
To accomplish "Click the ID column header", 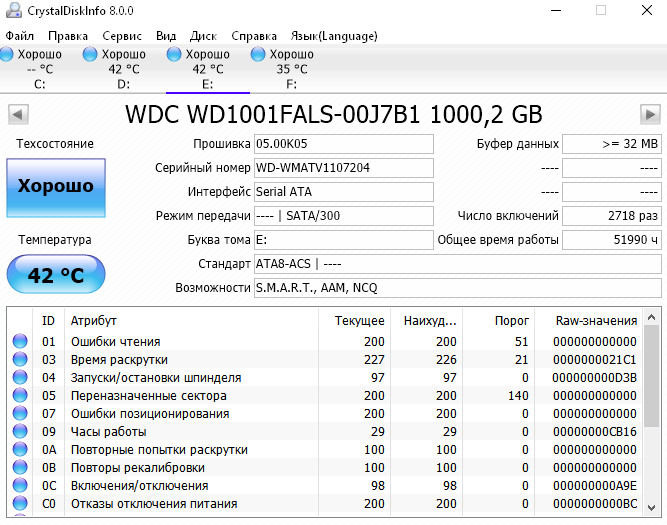I will [48, 320].
